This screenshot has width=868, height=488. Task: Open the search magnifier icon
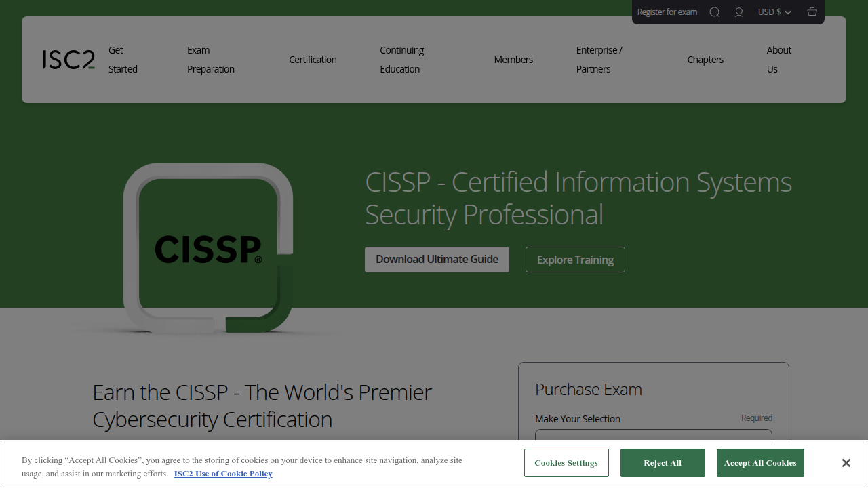pos(715,12)
